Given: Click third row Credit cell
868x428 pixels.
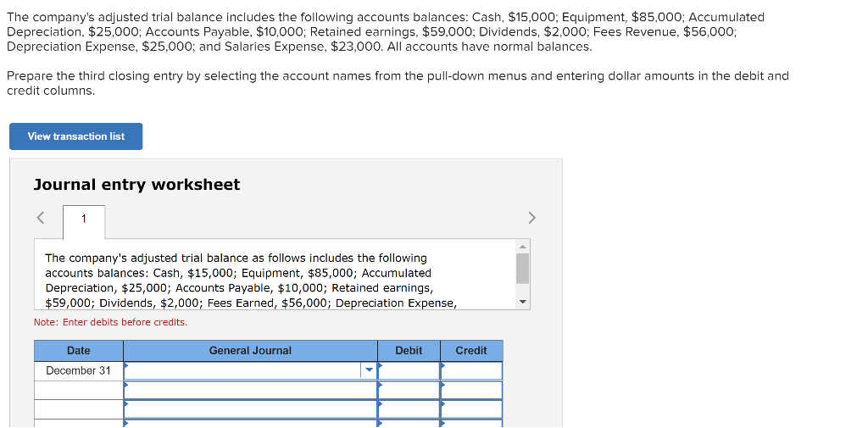Looking at the screenshot, I should 471,409.
